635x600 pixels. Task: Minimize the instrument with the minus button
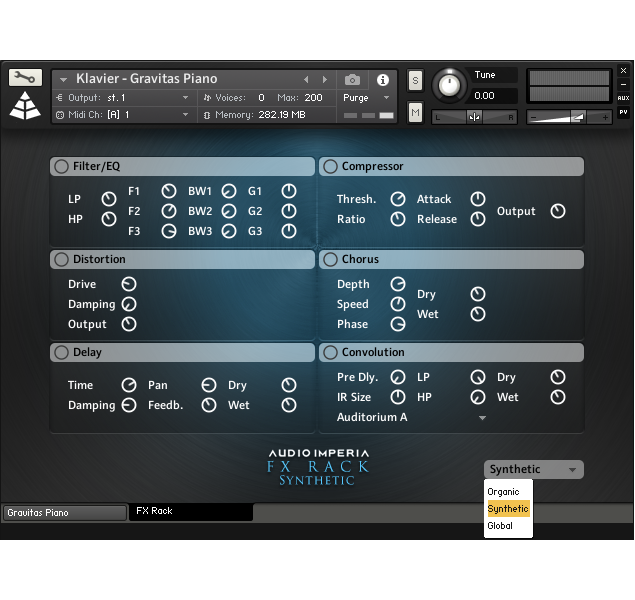coord(623,84)
